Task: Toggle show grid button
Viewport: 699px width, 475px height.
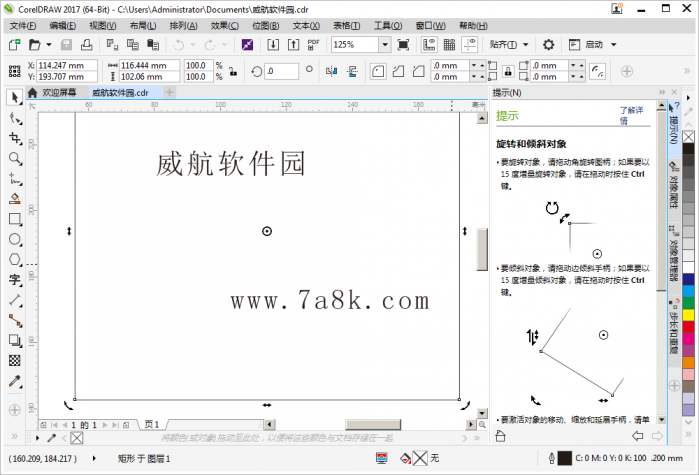Action: (x=449, y=45)
